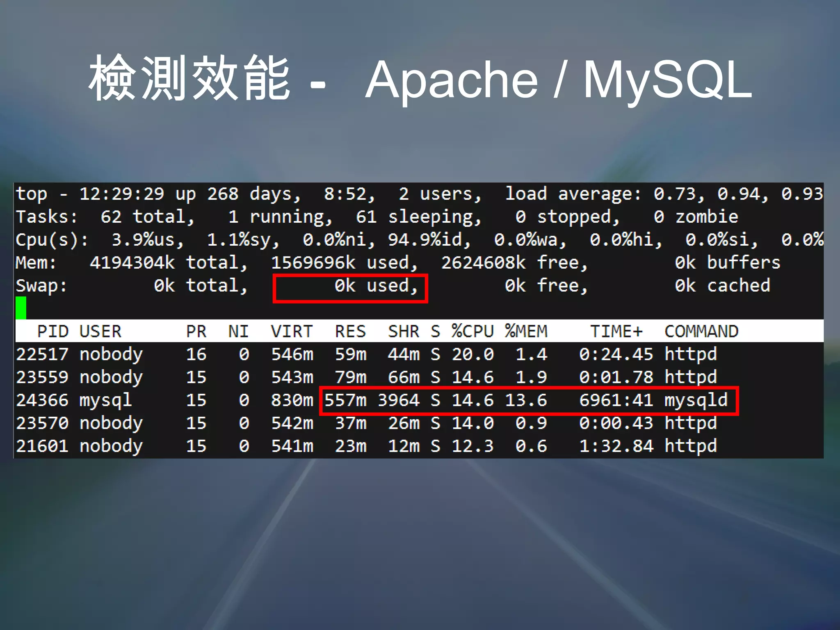The width and height of the screenshot is (840, 630).
Task: Click PID 23570 in the process list
Action: (x=42, y=423)
